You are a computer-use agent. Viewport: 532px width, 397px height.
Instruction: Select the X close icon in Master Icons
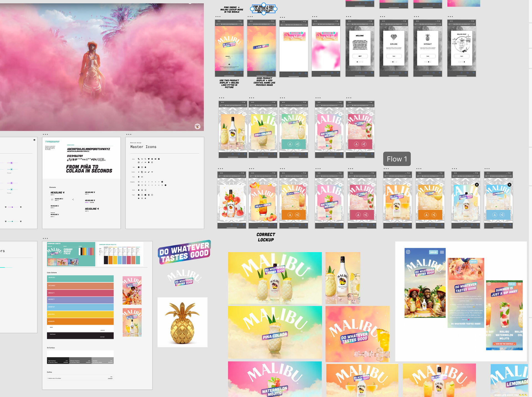tap(162, 185)
